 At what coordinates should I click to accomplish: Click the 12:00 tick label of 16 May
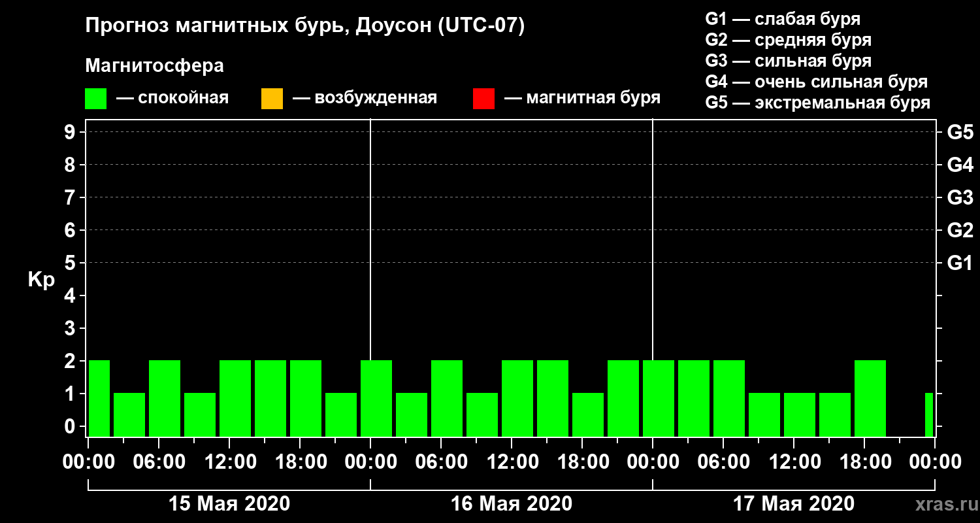pos(512,462)
